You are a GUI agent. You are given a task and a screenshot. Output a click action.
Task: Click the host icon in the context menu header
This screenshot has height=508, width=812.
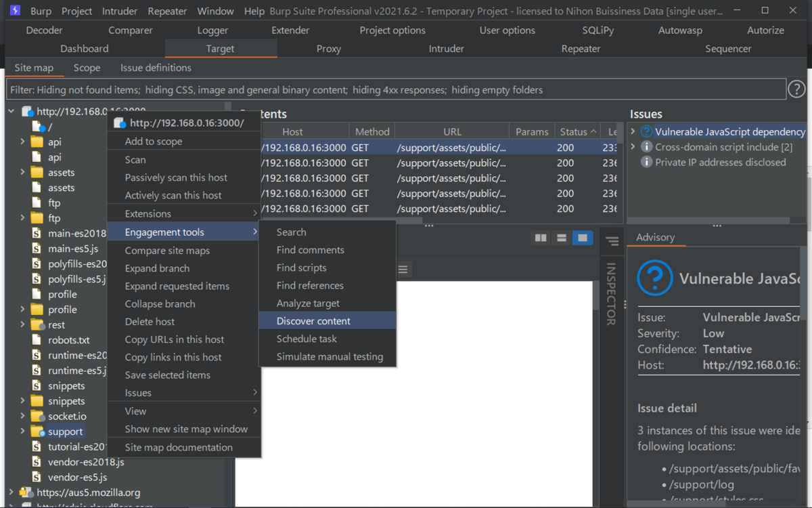click(x=120, y=123)
